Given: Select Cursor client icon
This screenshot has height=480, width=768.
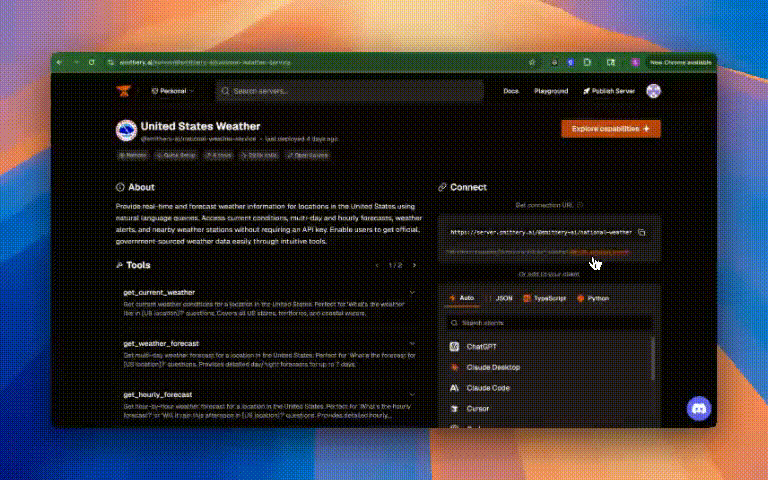Looking at the screenshot, I should point(454,408).
